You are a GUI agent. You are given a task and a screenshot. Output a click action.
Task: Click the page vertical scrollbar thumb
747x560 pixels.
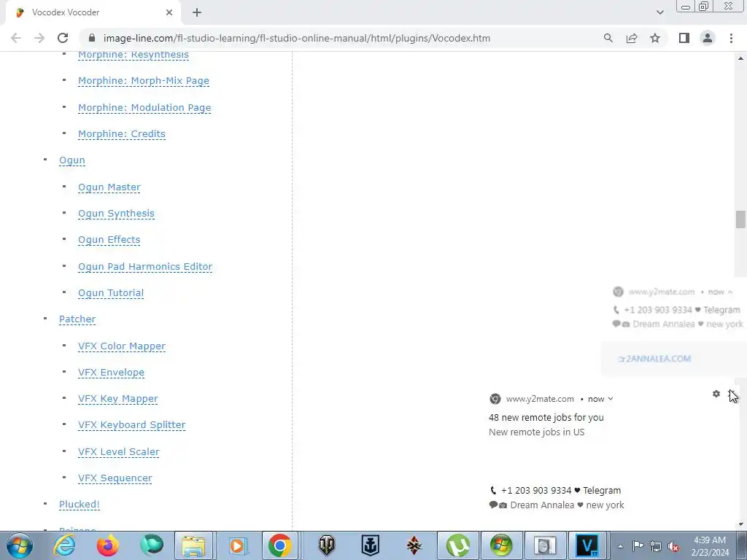point(740,219)
